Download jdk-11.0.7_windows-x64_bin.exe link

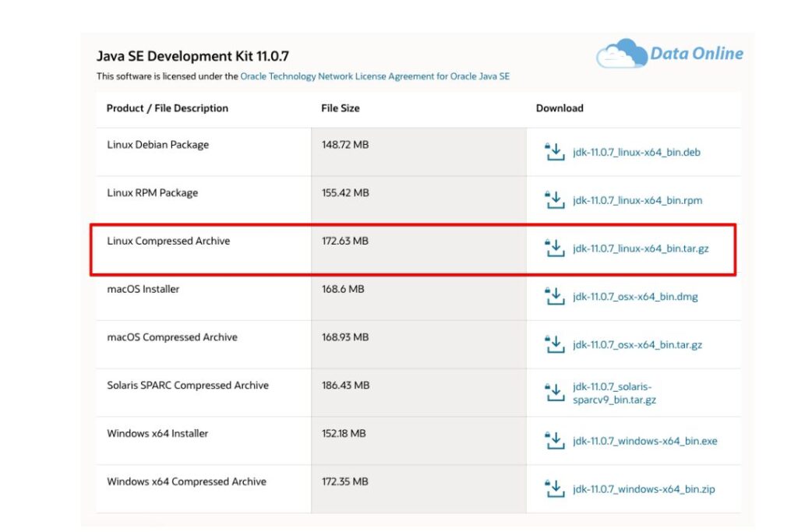pyautogui.click(x=644, y=441)
